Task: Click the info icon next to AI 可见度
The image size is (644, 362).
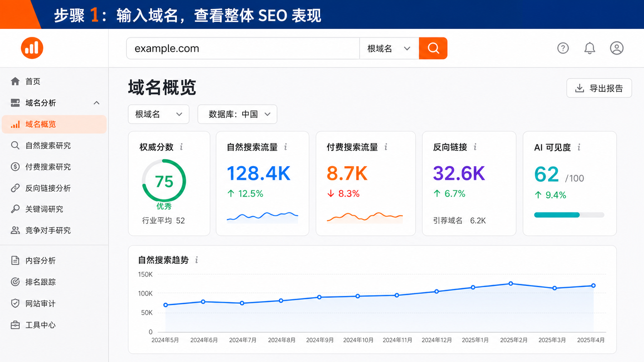Action: click(x=579, y=147)
